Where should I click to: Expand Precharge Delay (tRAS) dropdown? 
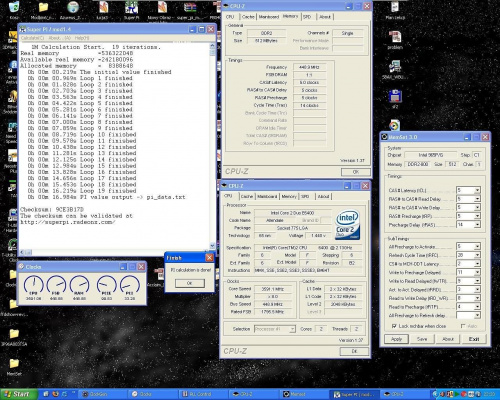(x=477, y=225)
